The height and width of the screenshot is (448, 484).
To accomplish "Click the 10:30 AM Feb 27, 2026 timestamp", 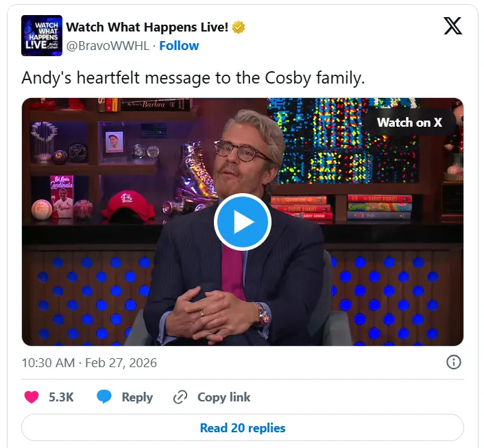I will (89, 362).
